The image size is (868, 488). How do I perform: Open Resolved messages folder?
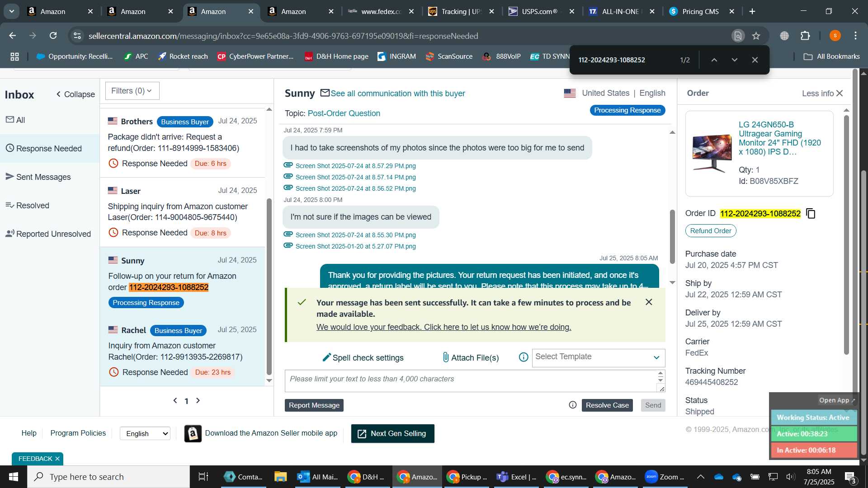pyautogui.click(x=50, y=205)
